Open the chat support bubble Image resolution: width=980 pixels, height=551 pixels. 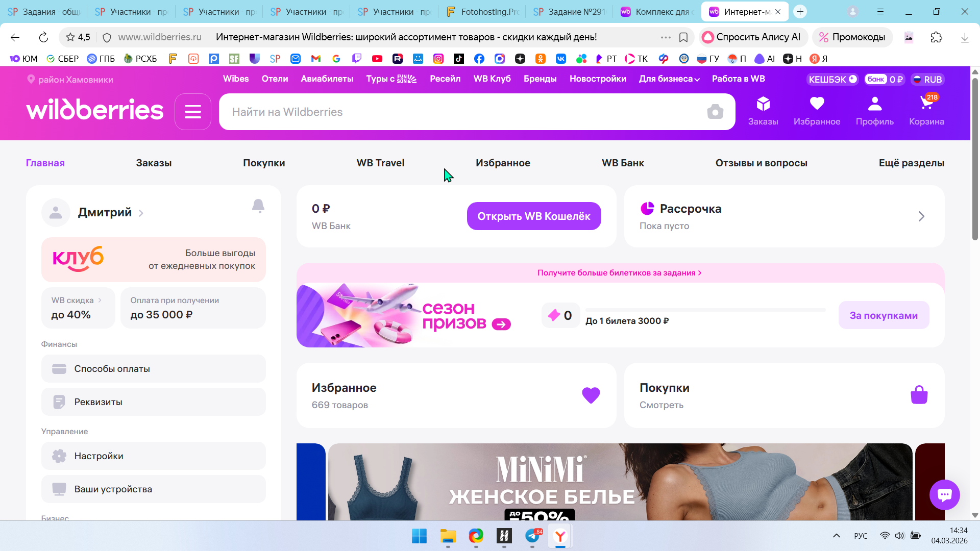tap(944, 494)
